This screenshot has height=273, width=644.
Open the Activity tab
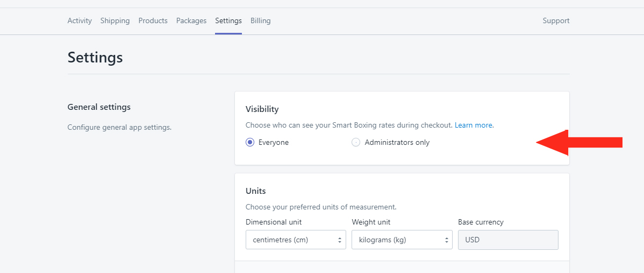click(79, 20)
